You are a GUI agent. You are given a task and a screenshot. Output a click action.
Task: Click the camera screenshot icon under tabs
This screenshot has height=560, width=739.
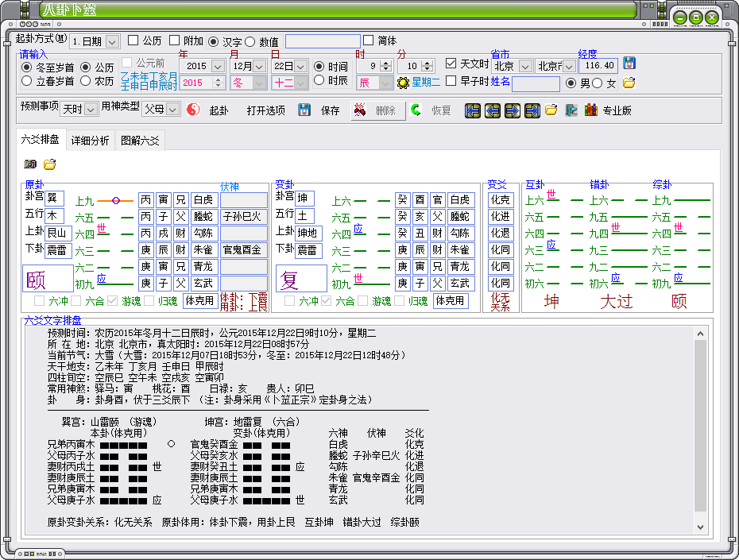tap(30, 164)
